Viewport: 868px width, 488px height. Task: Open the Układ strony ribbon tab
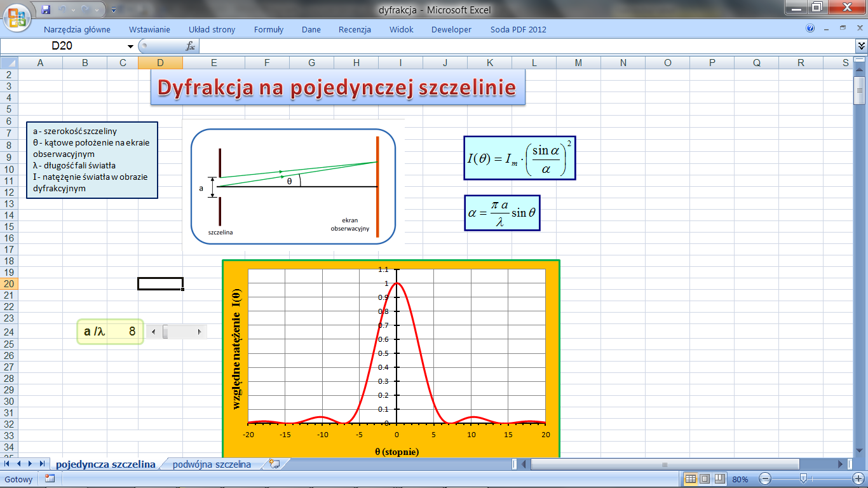pos(212,29)
